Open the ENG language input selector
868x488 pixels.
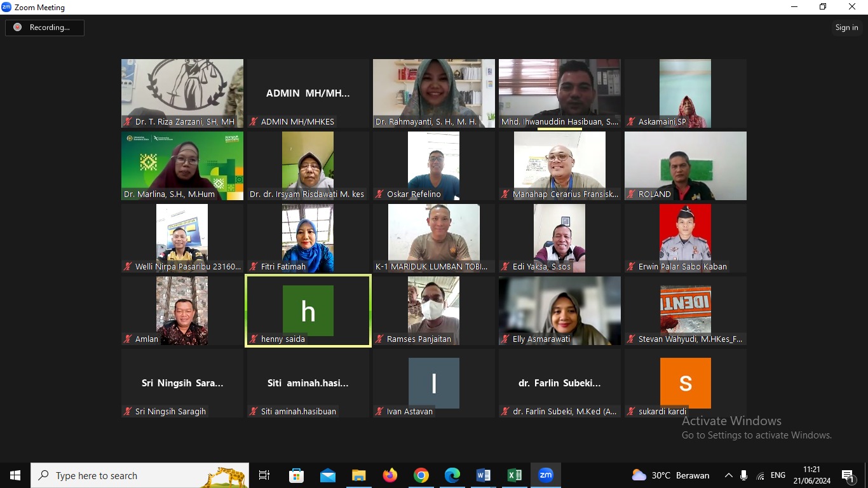coord(778,475)
